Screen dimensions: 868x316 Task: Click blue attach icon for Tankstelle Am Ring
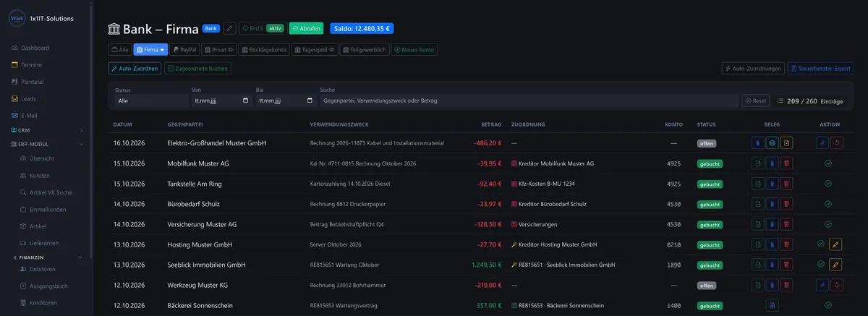(x=773, y=184)
